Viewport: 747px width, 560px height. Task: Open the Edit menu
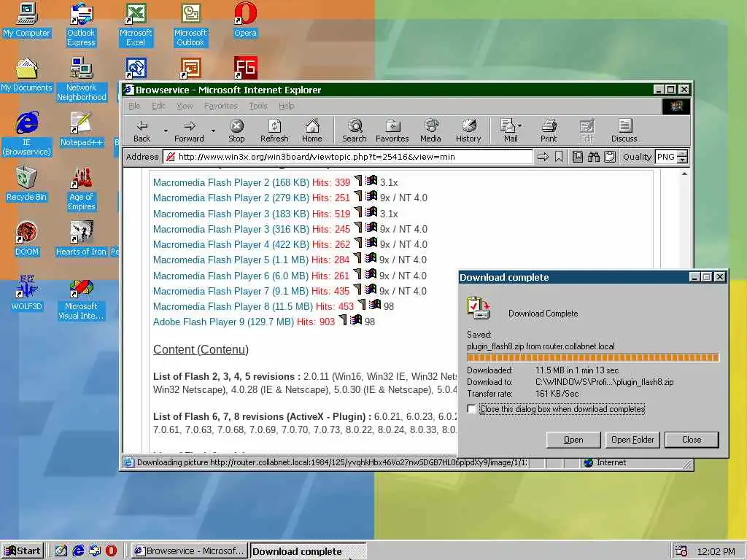coord(158,106)
